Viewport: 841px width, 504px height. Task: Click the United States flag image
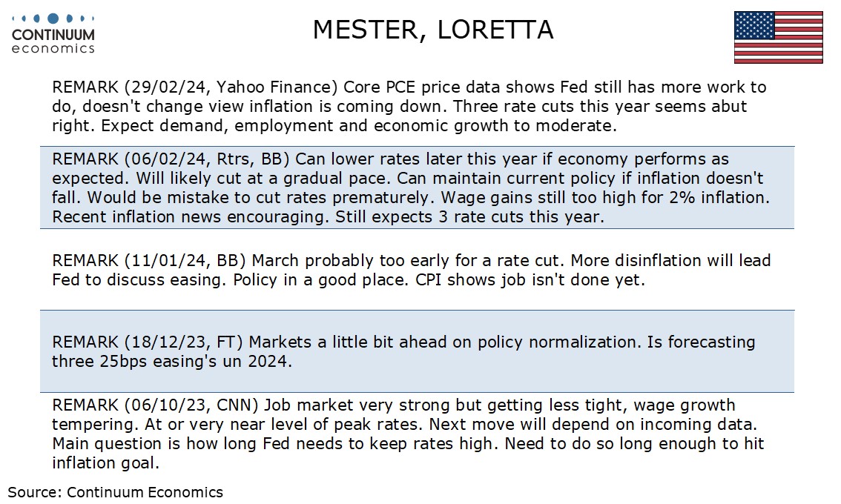[x=778, y=37]
